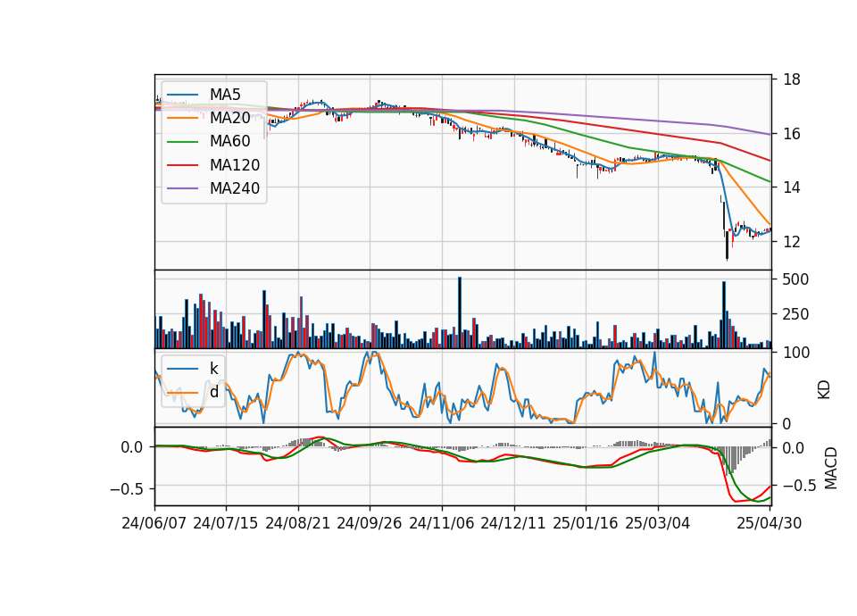The image size is (857, 616).
Task: Click the MA240 legend label
Action: (x=235, y=188)
